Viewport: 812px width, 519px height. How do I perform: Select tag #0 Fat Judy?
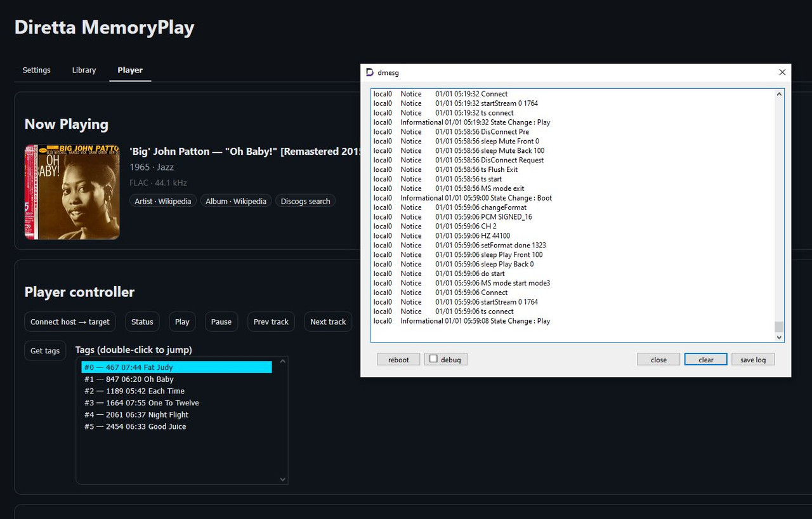[176, 367]
